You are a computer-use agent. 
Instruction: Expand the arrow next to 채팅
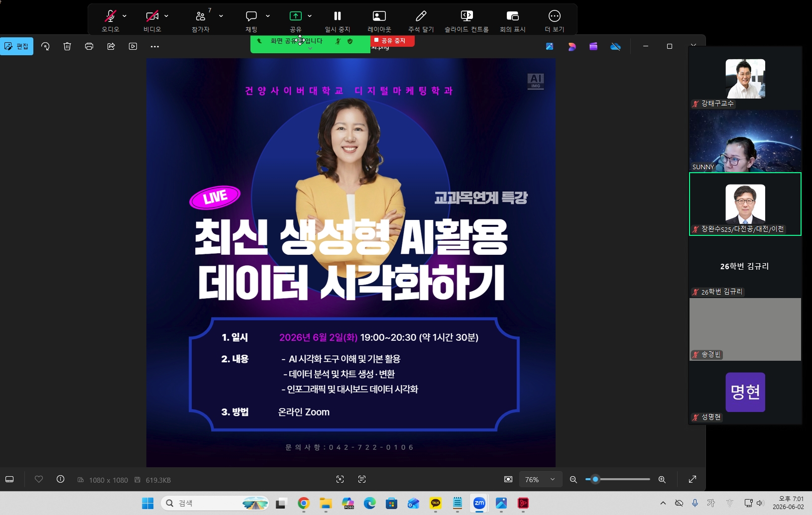[268, 16]
